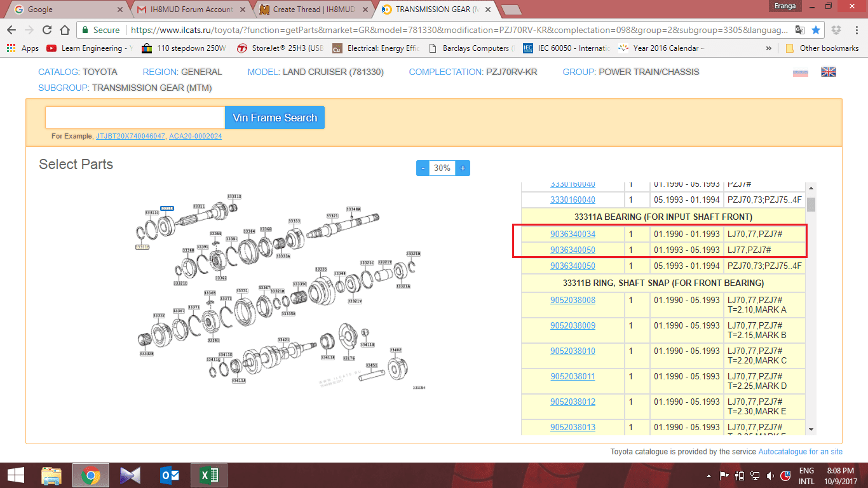Open 9036340050 part for 01.1993 - 05.1993
Viewport: 868px width, 488px height.
click(573, 250)
